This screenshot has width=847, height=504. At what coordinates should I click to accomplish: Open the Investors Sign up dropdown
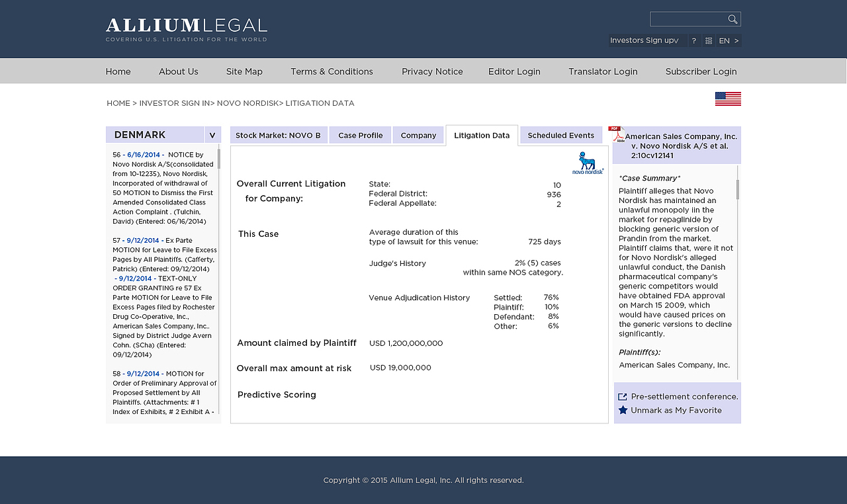click(x=648, y=40)
